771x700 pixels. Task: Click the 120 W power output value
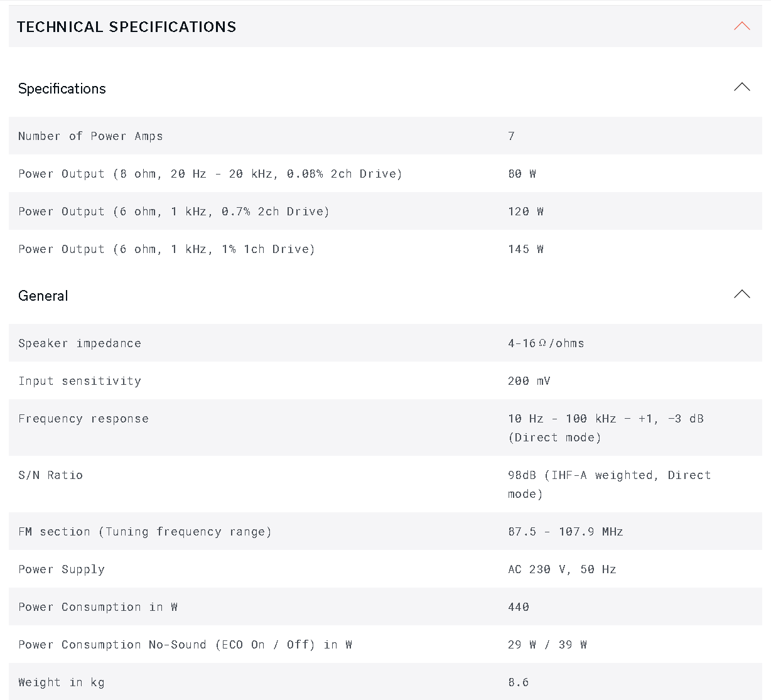[x=526, y=212]
